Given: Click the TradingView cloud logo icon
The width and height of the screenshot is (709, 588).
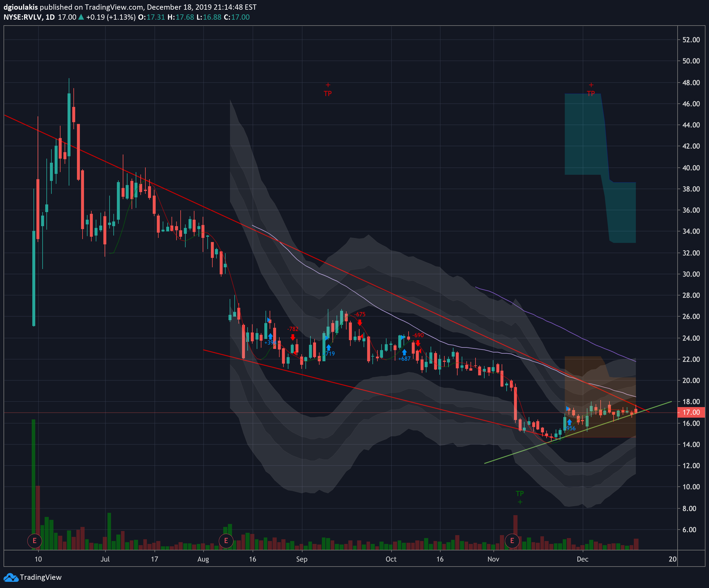Looking at the screenshot, I should 11,577.
